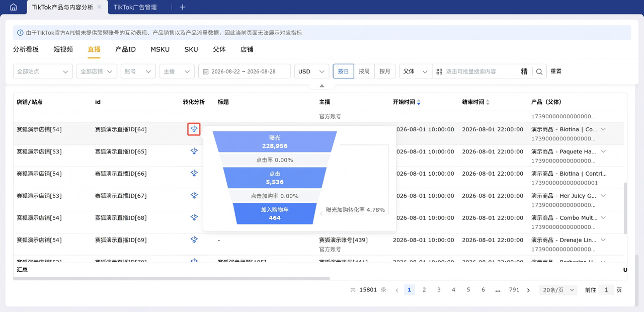
Task: Click the table horizontal scrollbar
Action: coord(171,278)
